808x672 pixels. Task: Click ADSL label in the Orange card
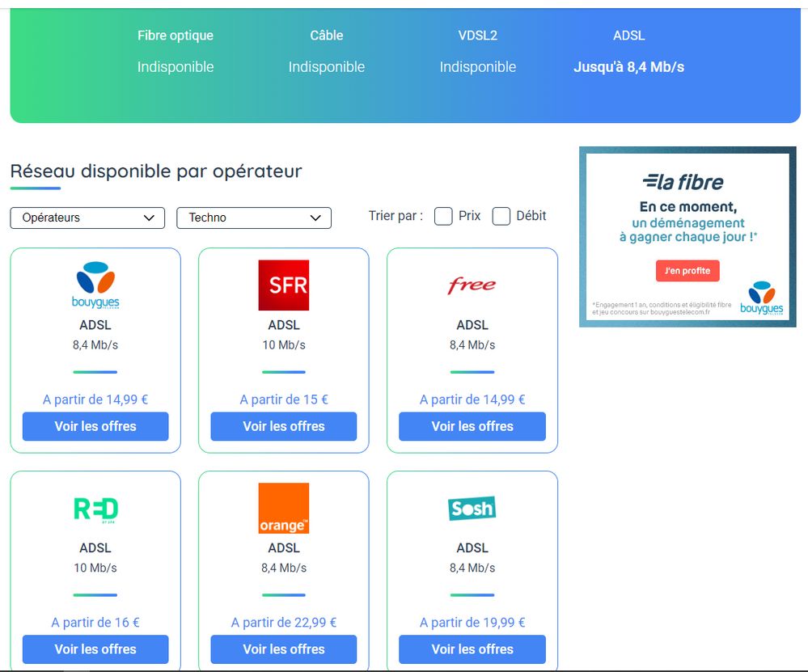[x=283, y=547]
